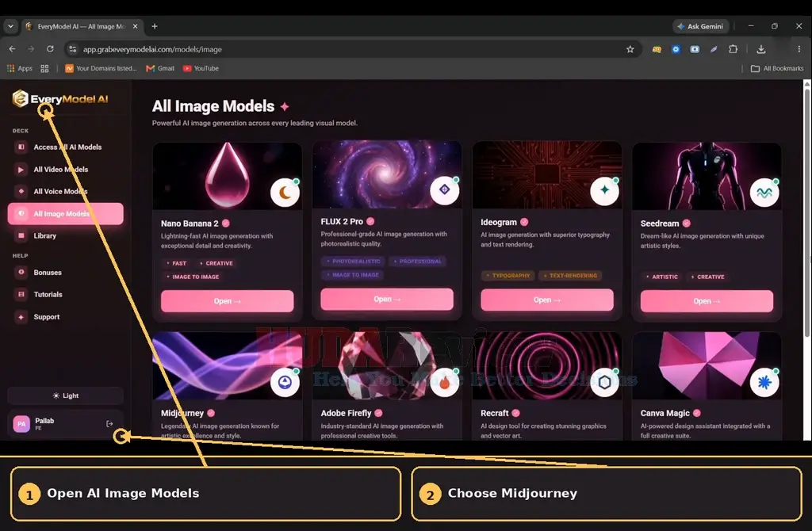Click IMAGE TO IMAGE tag on Nano Banana 2
812x531 pixels.
pos(193,277)
